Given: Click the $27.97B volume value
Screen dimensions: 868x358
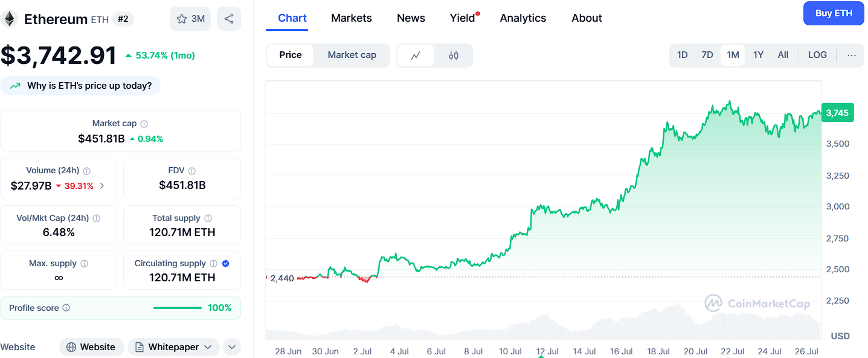Looking at the screenshot, I should 31,186.
